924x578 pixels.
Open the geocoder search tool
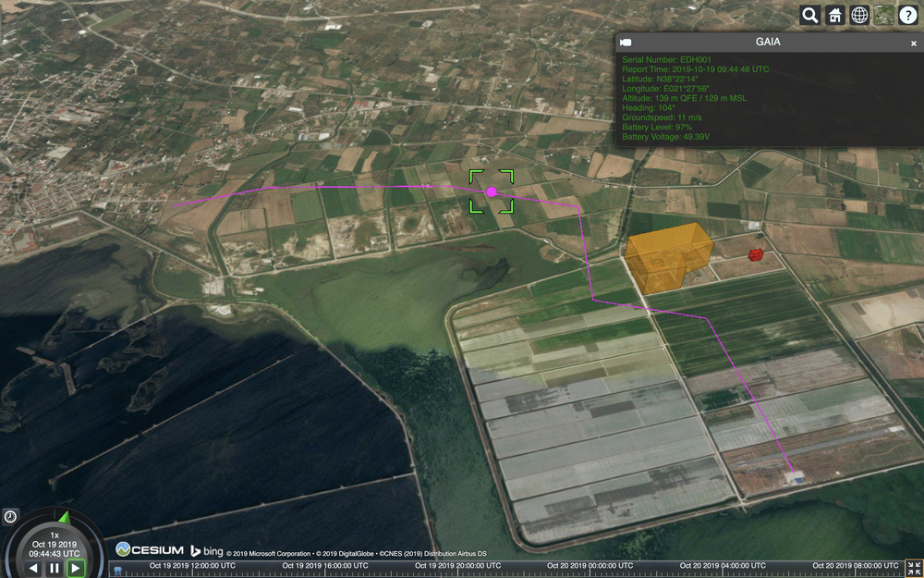810,15
